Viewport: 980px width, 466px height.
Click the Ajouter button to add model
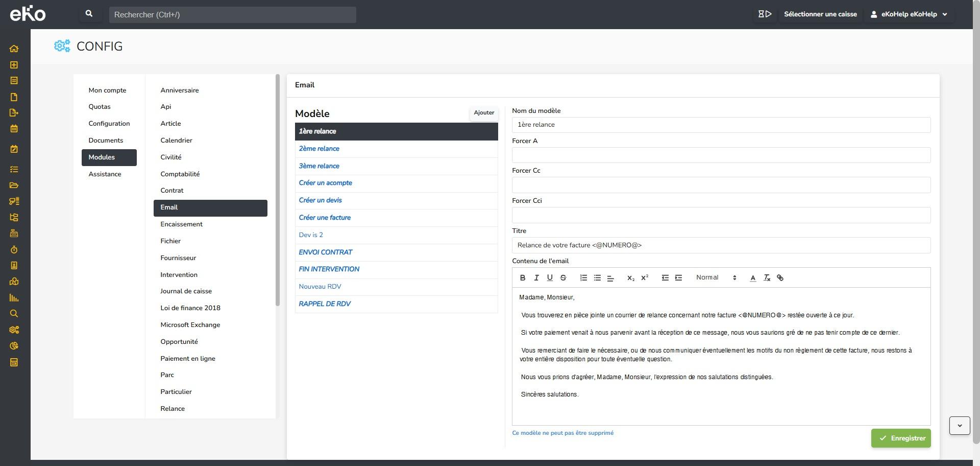(x=483, y=113)
